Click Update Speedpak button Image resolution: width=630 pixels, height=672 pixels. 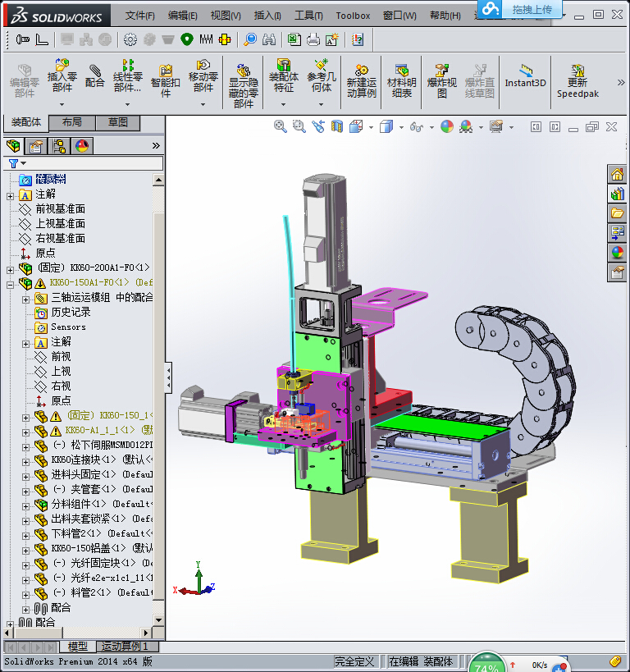(x=577, y=80)
